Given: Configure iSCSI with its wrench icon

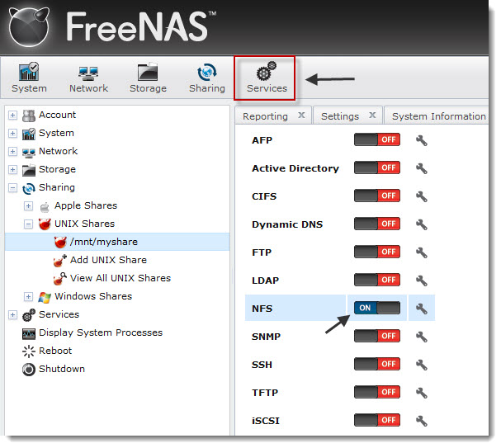Looking at the screenshot, I should click(422, 421).
